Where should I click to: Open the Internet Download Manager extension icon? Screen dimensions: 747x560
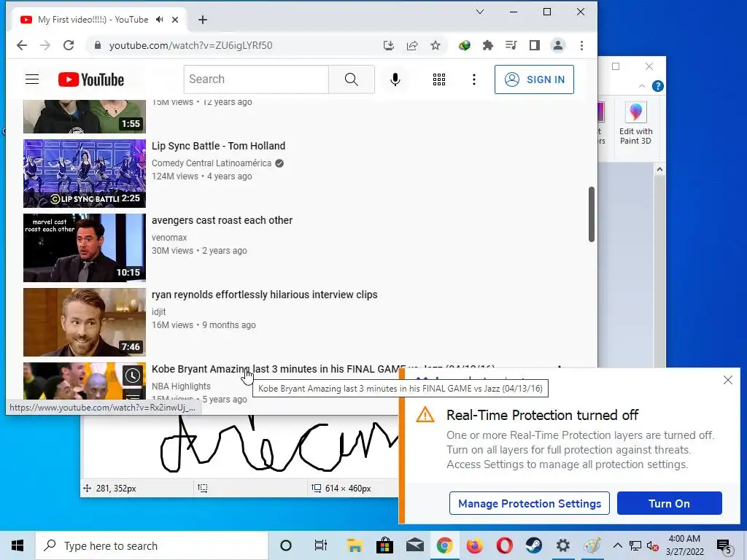(x=465, y=45)
